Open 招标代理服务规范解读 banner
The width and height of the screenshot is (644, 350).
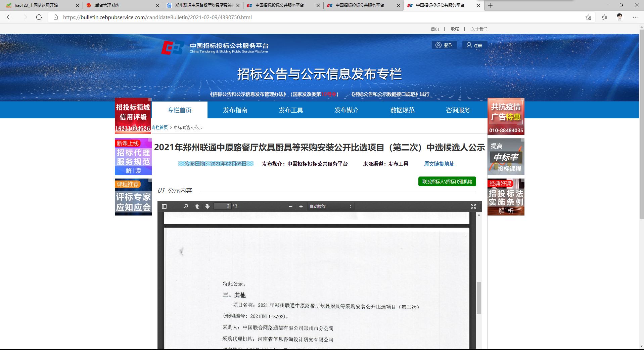coord(133,157)
